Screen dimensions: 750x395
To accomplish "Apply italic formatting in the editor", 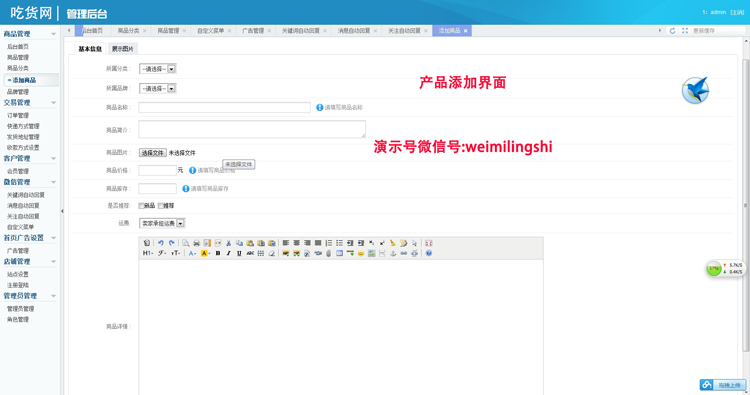I will 229,253.
